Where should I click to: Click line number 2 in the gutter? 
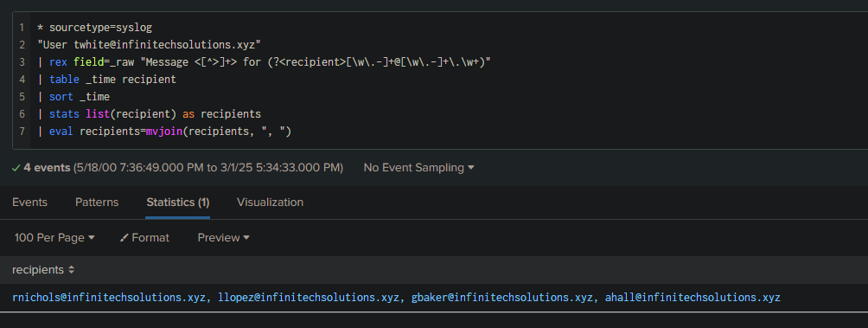point(22,45)
